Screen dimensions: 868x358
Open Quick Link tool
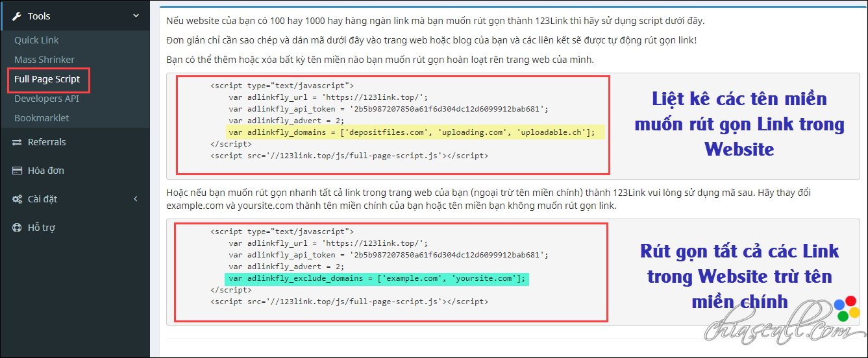point(36,40)
